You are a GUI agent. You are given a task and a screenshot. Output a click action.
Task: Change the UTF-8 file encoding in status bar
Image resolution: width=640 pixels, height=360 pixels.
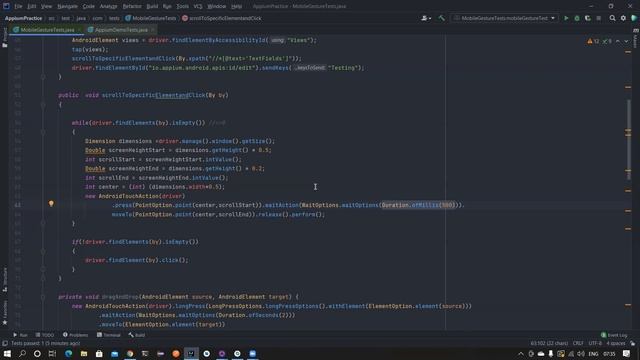click(595, 343)
